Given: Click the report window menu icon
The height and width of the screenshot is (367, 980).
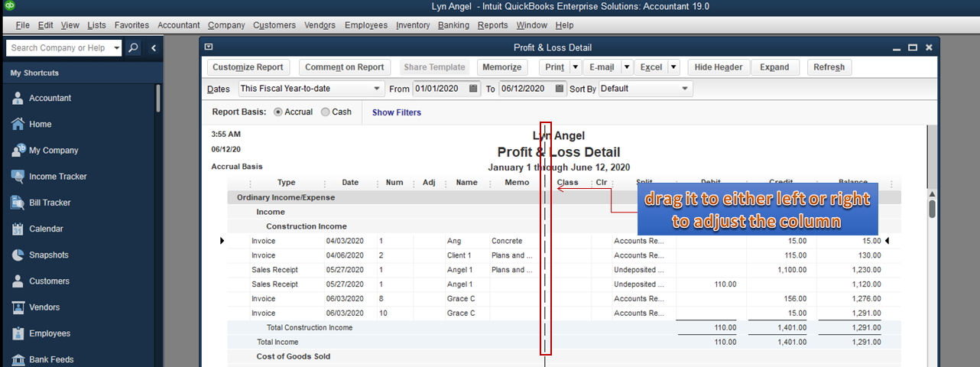Looking at the screenshot, I should coord(209,47).
